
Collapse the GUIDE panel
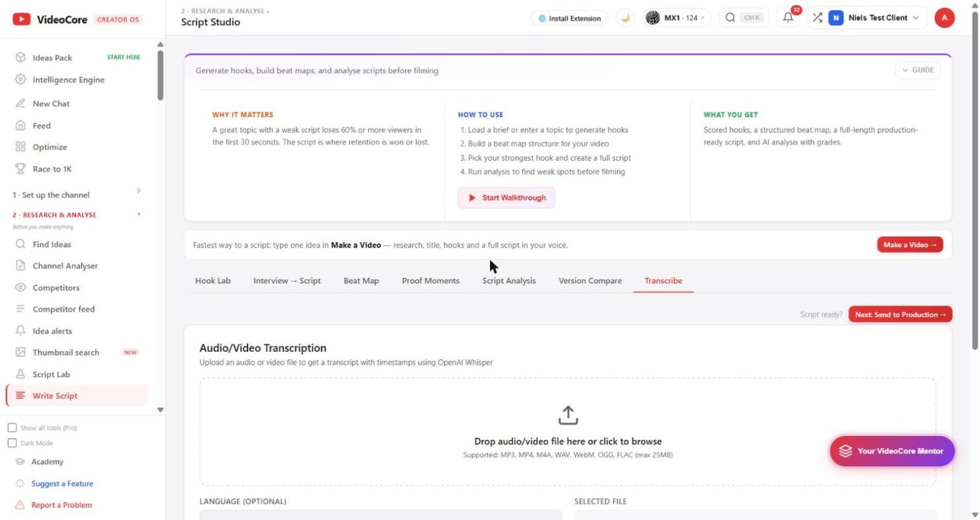pyautogui.click(x=917, y=70)
